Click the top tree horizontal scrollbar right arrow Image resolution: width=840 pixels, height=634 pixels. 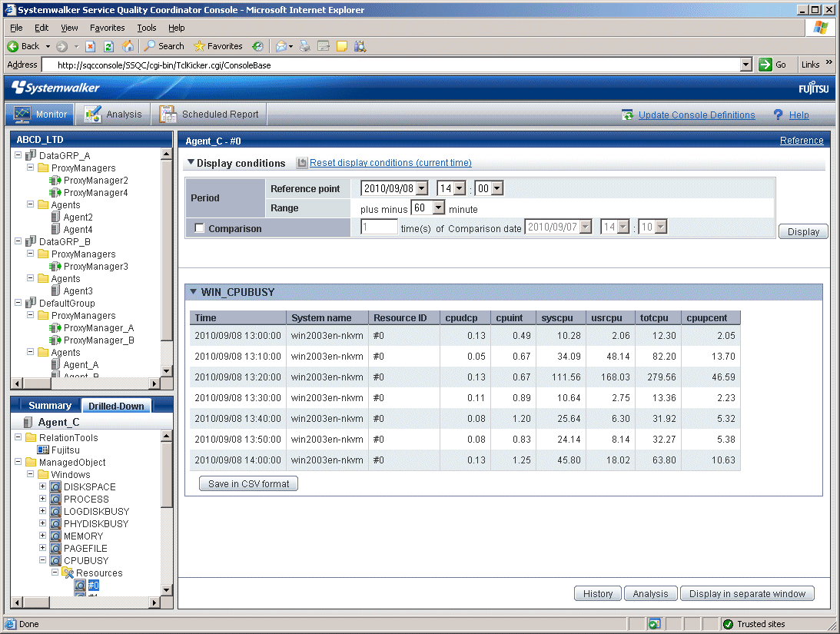[154, 383]
